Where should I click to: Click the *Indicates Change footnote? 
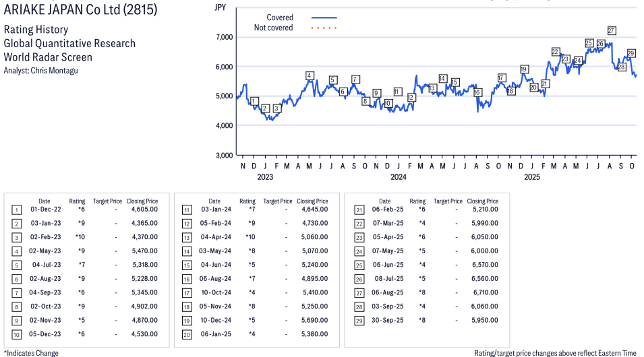coord(31,353)
